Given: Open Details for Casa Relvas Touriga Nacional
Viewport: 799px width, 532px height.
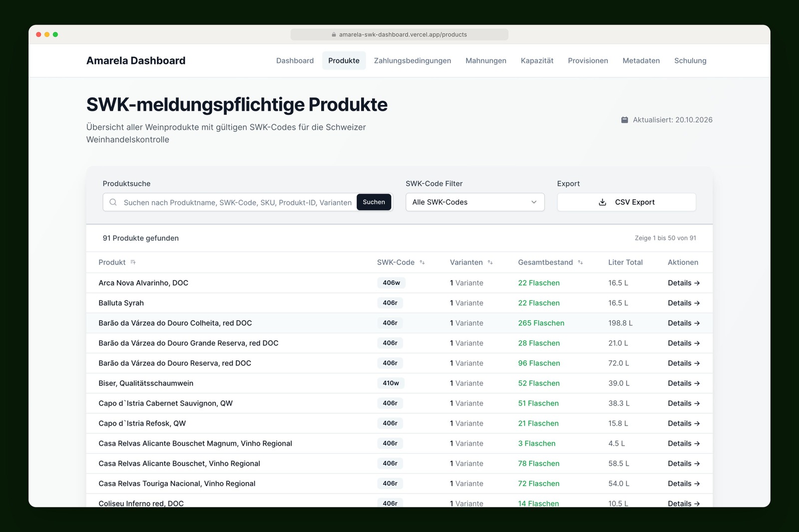Looking at the screenshot, I should coord(684,484).
